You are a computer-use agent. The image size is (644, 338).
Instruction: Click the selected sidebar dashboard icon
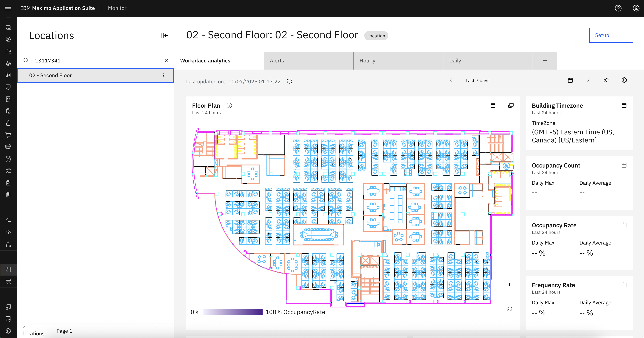click(8, 270)
